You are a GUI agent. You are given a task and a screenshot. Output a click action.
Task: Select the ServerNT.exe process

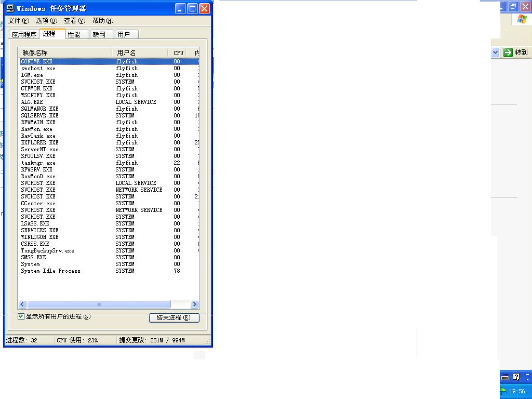click(39, 149)
